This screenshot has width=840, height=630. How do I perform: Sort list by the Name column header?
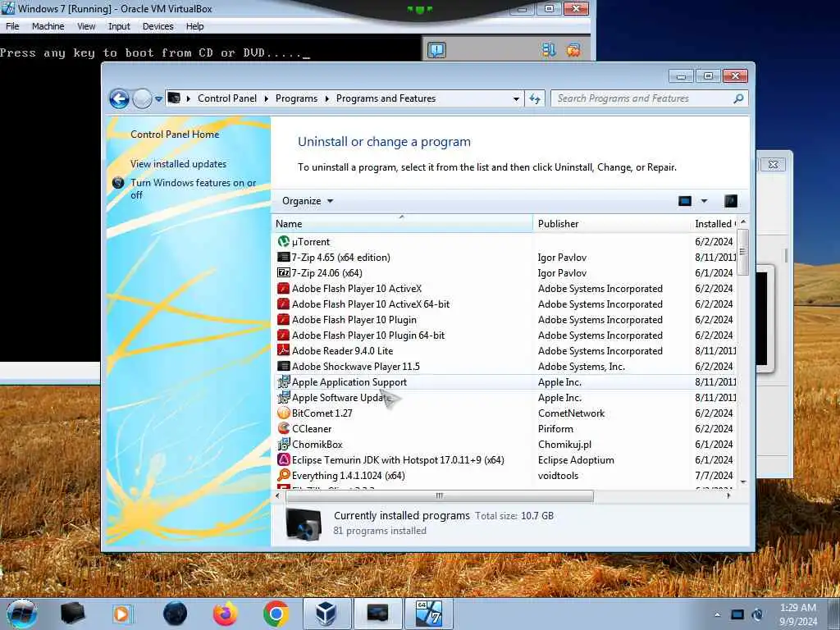point(402,224)
